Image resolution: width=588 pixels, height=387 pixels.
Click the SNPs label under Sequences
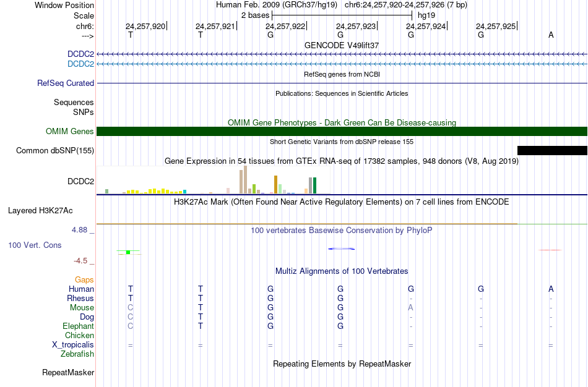tap(84, 112)
